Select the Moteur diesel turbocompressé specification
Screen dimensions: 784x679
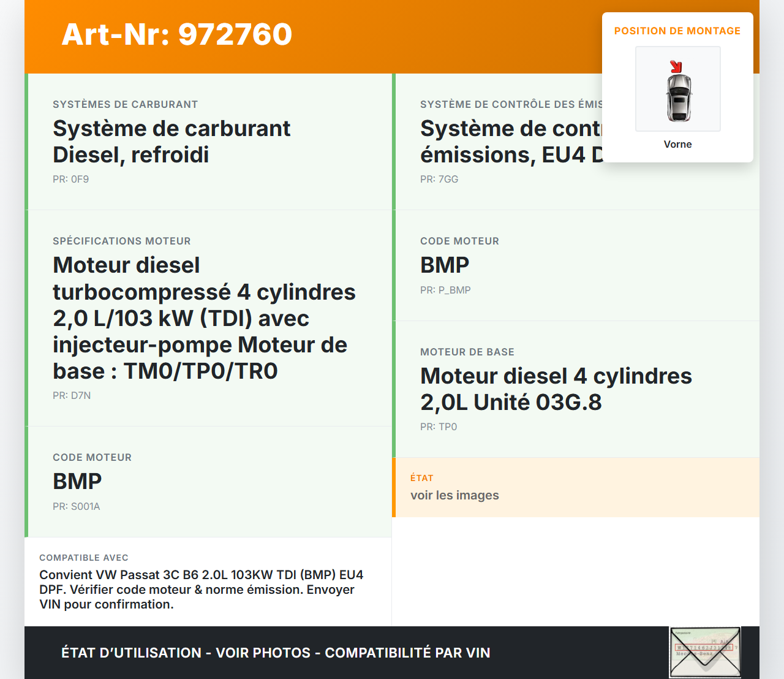click(x=204, y=318)
